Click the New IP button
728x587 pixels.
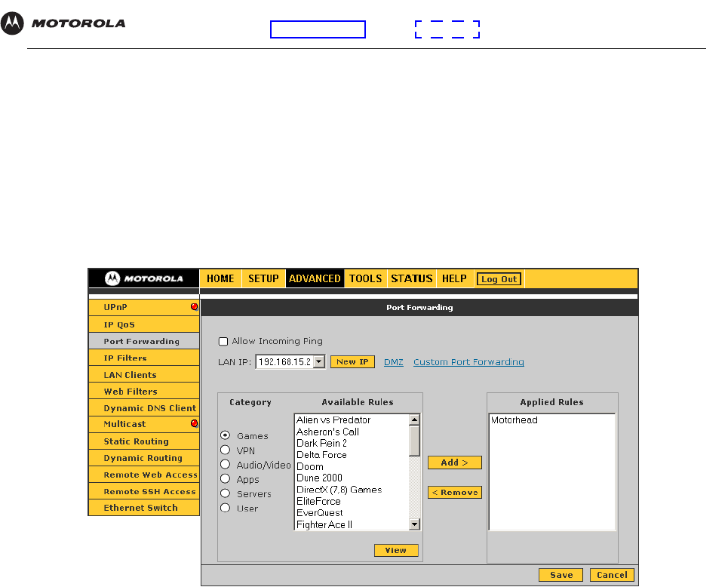pyautogui.click(x=352, y=361)
